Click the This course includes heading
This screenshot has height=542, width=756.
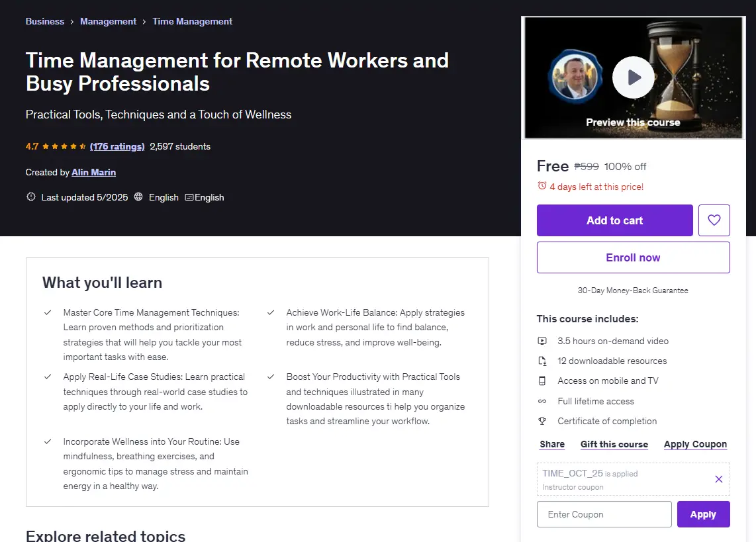(587, 319)
